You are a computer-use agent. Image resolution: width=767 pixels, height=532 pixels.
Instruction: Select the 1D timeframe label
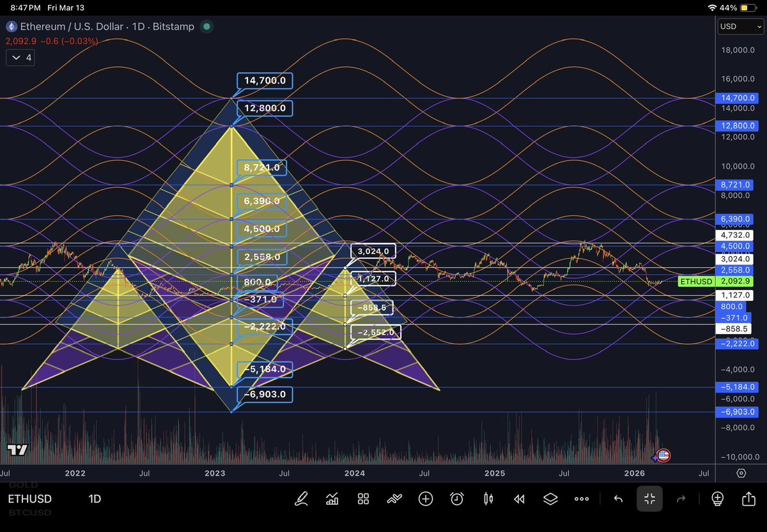coord(95,499)
